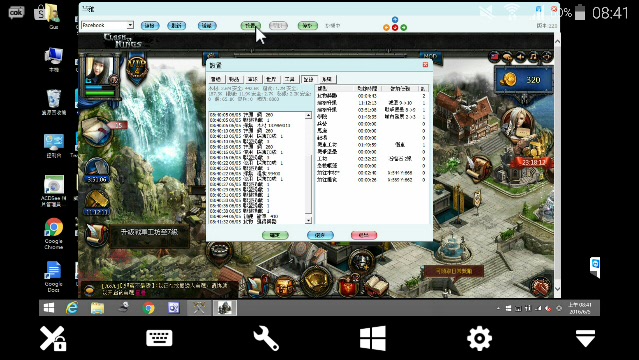Screen dimensions: 639x360
Task: Click the blue up-arrow button in the bot toolbar
Action: click(395, 20)
